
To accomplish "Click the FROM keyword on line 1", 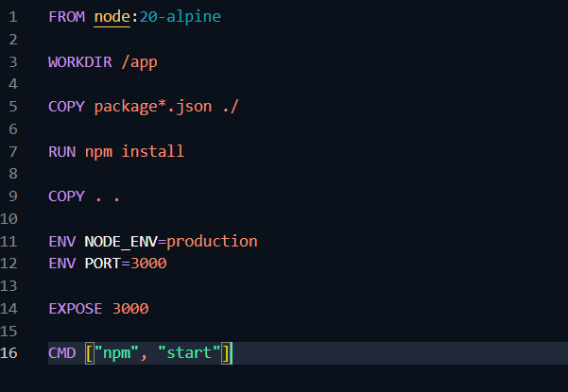I will (x=67, y=17).
